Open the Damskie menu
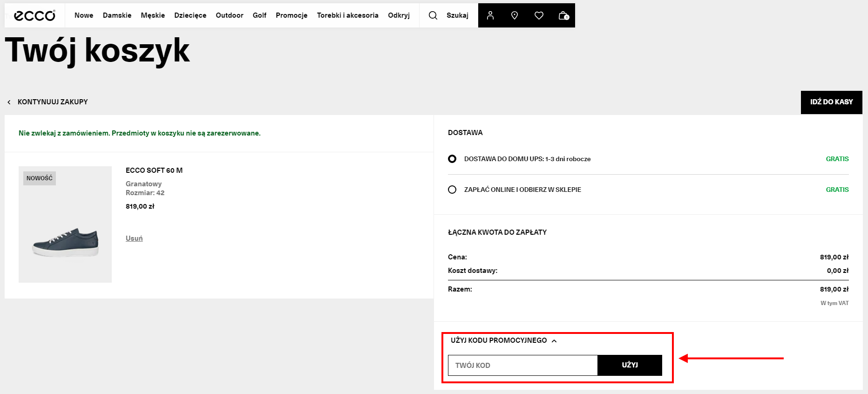This screenshot has width=868, height=394. coord(117,15)
